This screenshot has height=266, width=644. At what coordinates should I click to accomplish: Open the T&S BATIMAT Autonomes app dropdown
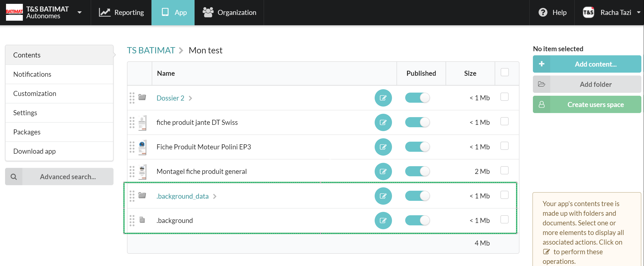point(80,12)
